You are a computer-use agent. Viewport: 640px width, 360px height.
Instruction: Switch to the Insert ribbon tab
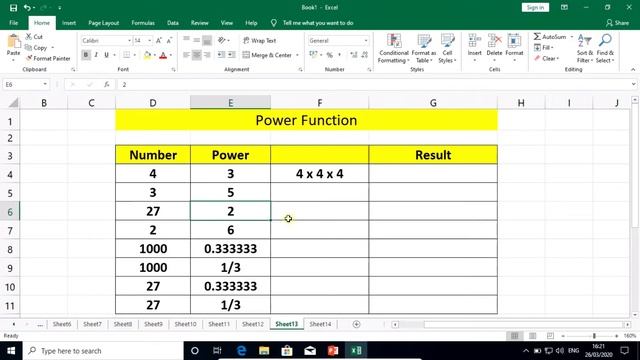[69, 23]
